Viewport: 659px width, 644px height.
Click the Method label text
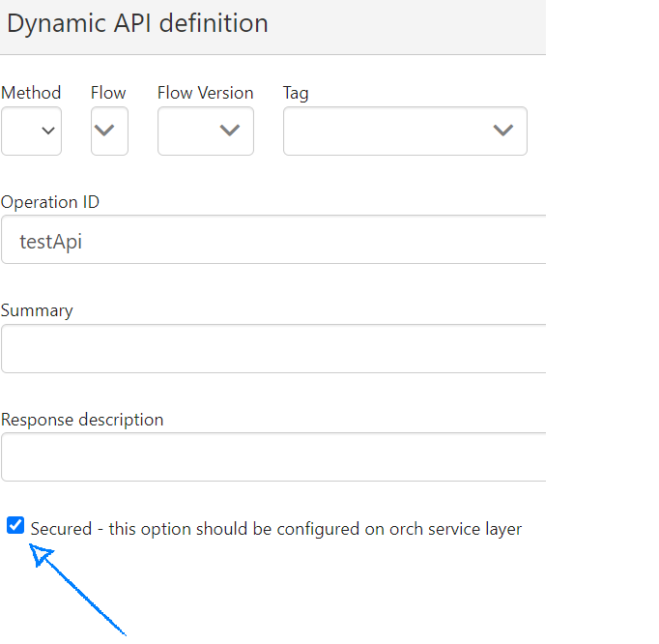31,93
